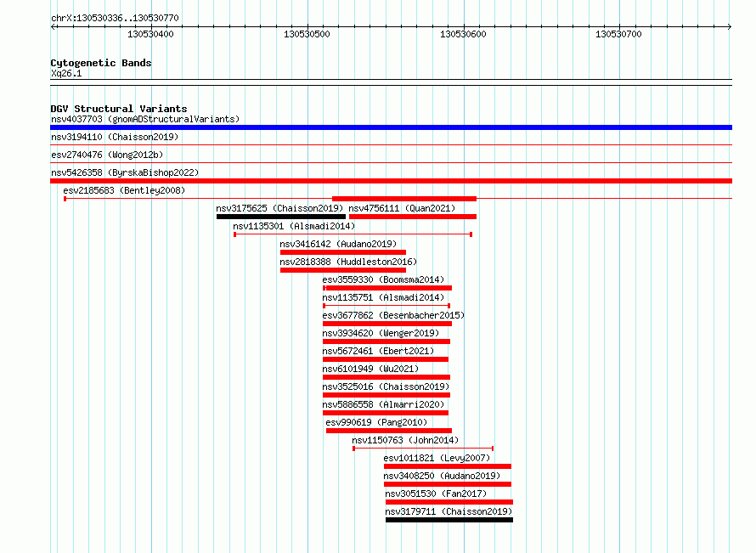756x553 pixels.
Task: Click the 130530700 ruler position
Action: [x=618, y=34]
